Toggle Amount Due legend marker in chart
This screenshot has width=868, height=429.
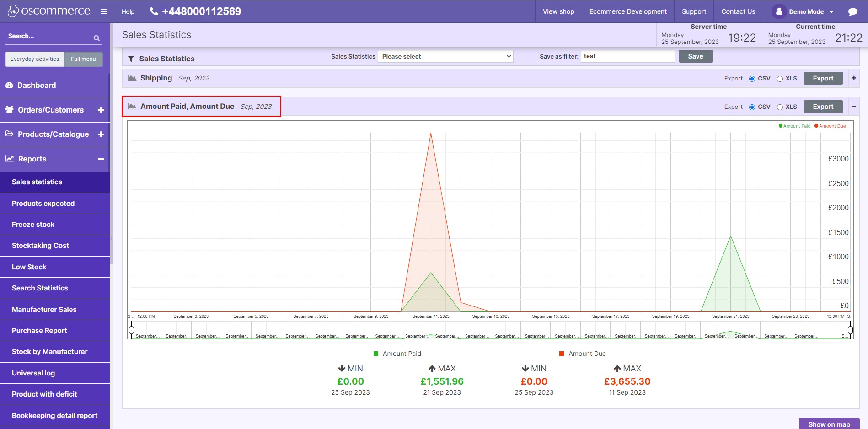[816, 126]
